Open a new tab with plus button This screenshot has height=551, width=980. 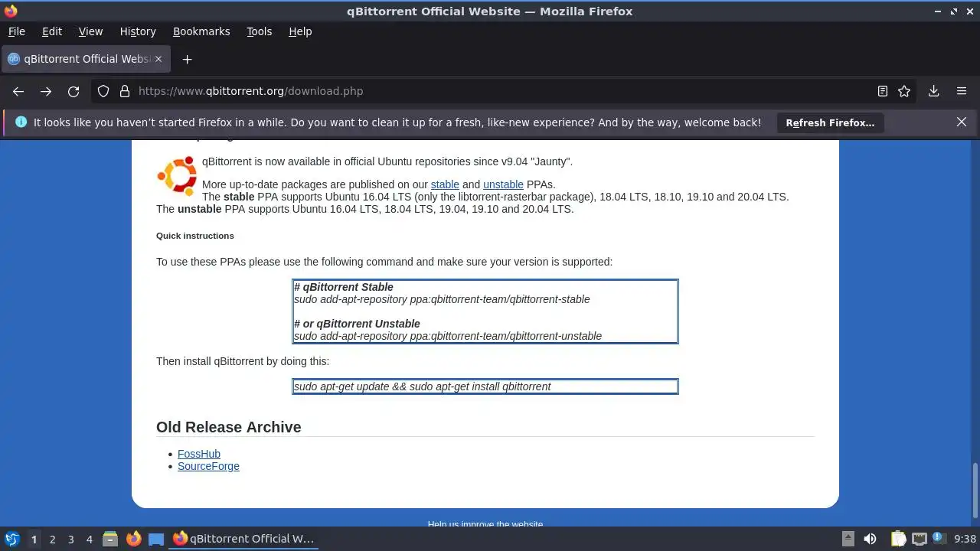(x=187, y=59)
